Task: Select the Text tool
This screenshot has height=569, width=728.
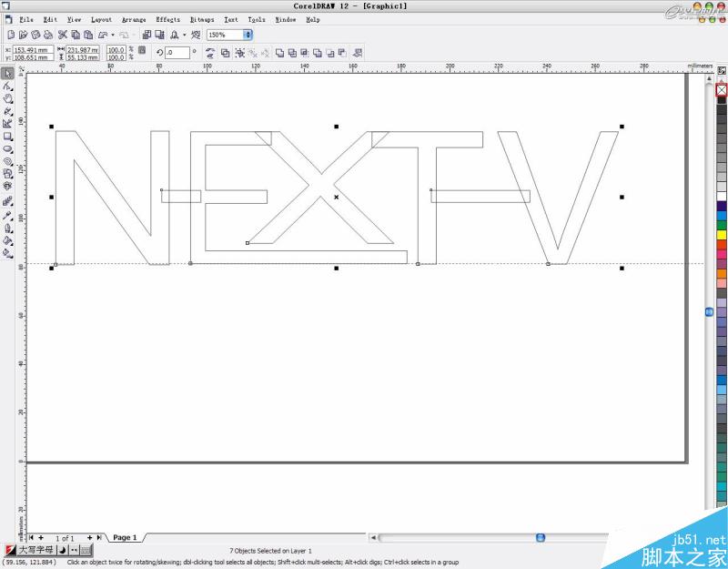Action: click(x=7, y=185)
